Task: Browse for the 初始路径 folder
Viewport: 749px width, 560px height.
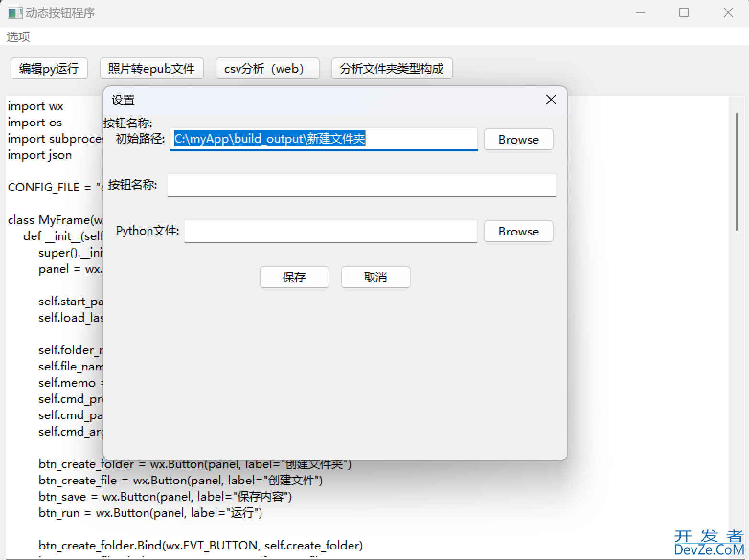Action: click(518, 139)
